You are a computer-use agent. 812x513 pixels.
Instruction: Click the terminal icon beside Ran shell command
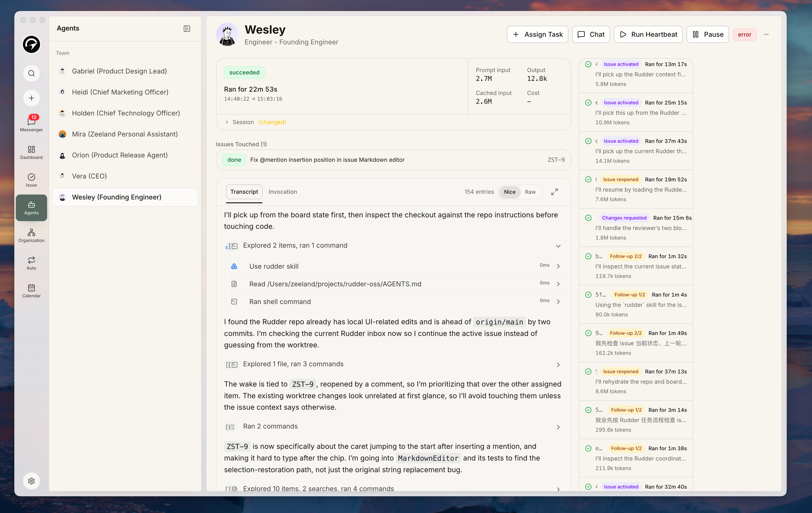234,301
